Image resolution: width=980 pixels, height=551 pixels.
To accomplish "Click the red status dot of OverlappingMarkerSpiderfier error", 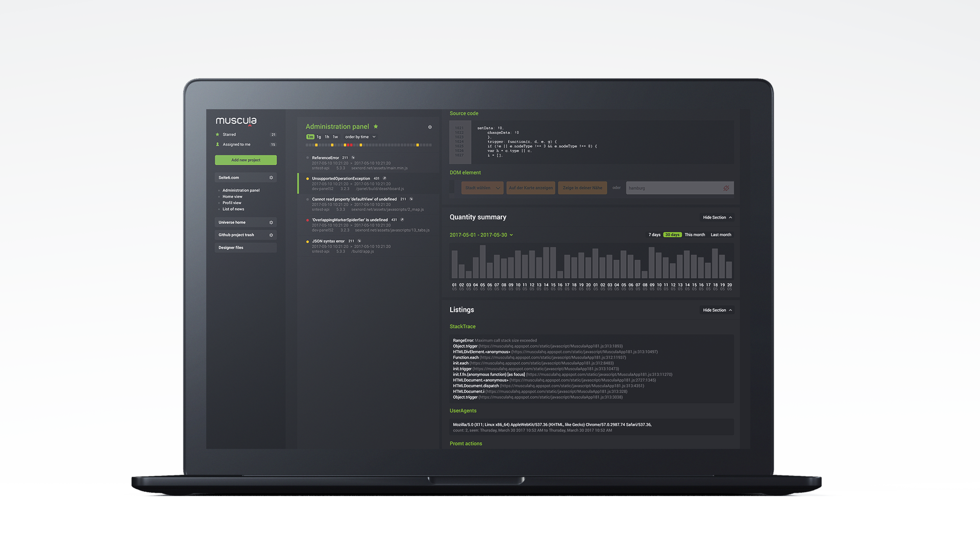I will (x=307, y=220).
